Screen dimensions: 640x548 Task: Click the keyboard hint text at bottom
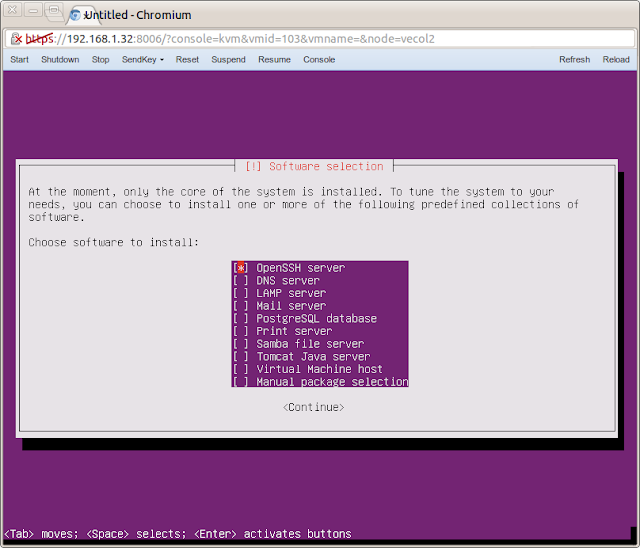pos(178,534)
